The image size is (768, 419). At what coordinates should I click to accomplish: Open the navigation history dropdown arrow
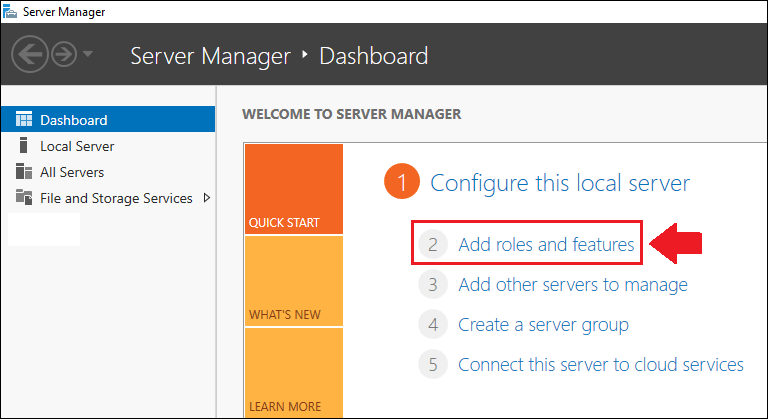(88, 55)
